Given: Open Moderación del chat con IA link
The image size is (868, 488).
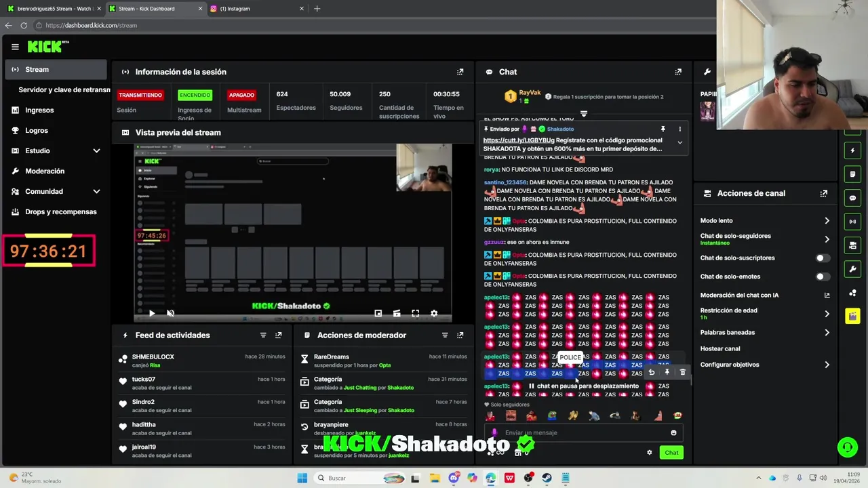Looking at the screenshot, I should [x=764, y=296].
